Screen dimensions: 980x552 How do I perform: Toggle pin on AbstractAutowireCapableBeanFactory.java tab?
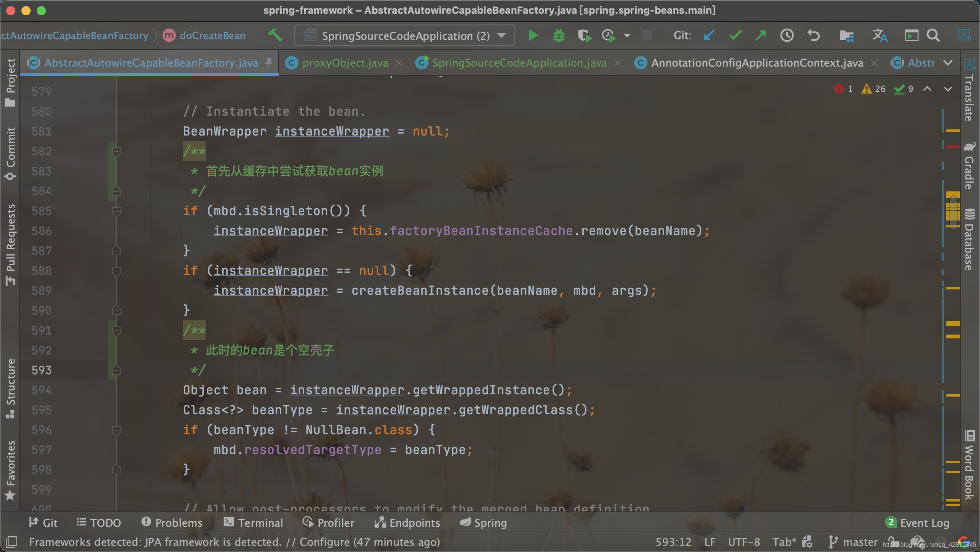pyautogui.click(x=269, y=62)
